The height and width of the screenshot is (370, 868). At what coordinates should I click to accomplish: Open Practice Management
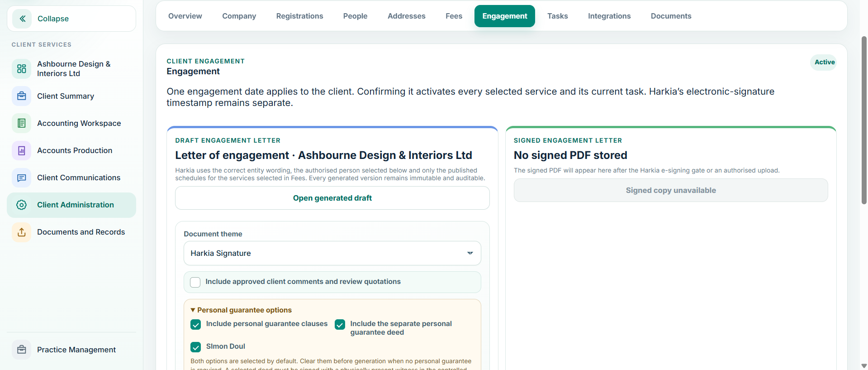[71, 350]
